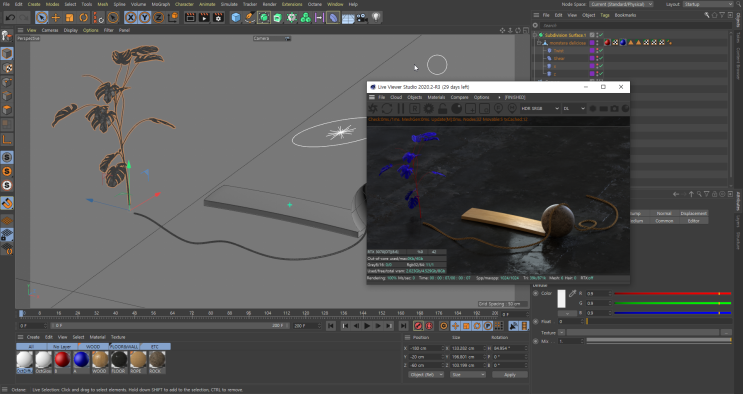Viewport: 743px width, 394px height.
Task: Open Materials menu in Live Viewer
Action: [x=436, y=97]
